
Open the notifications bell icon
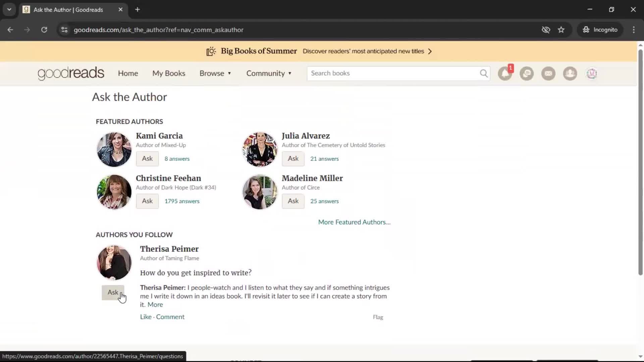(x=505, y=73)
